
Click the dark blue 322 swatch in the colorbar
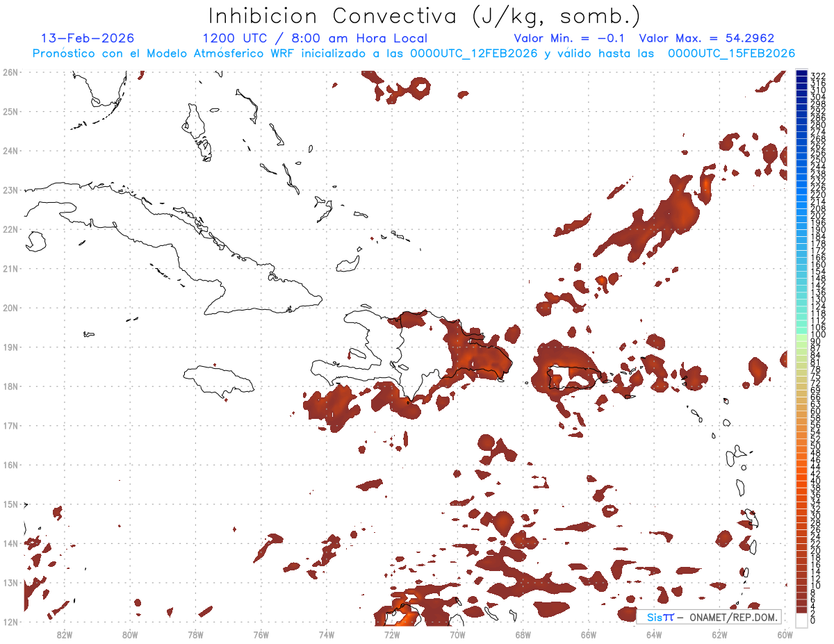pyautogui.click(x=802, y=74)
